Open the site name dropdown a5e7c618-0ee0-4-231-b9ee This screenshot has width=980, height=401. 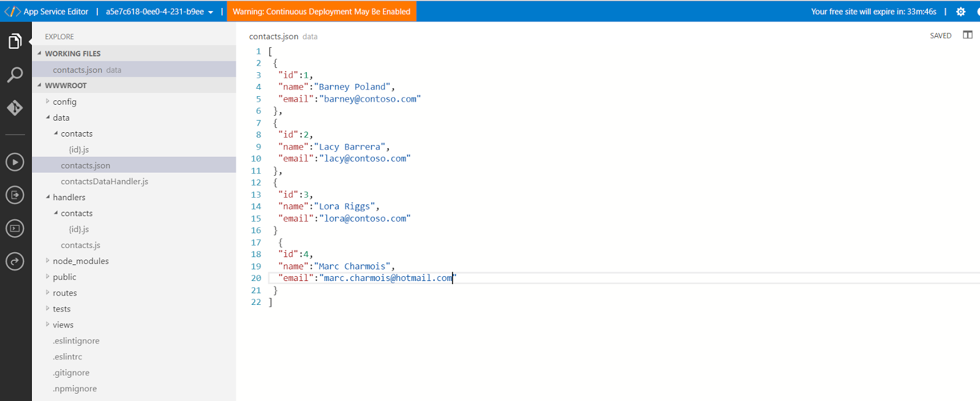click(159, 12)
